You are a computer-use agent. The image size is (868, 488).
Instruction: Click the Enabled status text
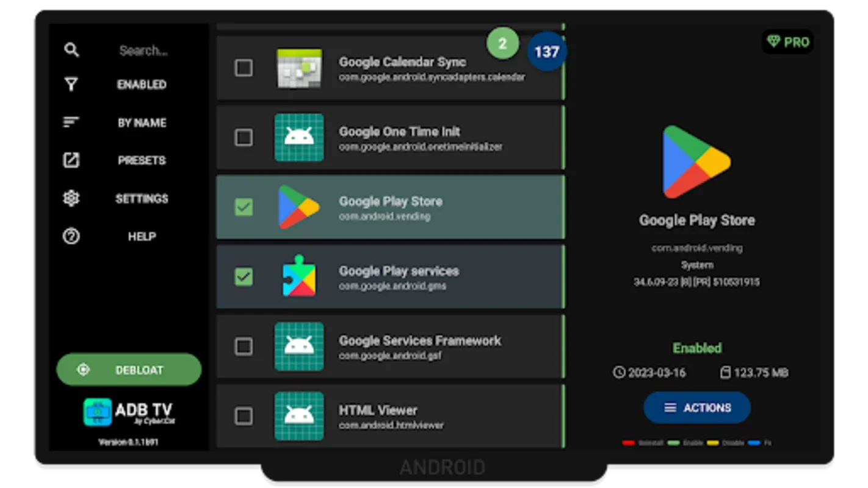[697, 348]
